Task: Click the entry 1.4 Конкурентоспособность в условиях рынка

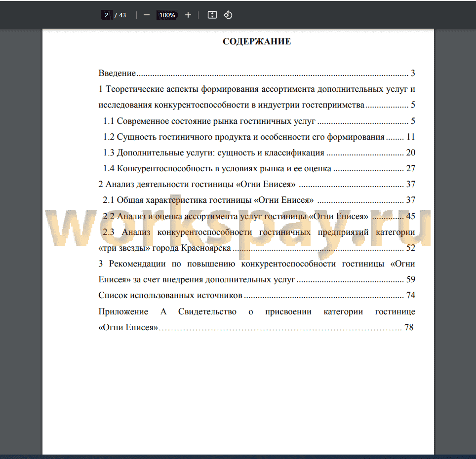Action: coord(259,168)
